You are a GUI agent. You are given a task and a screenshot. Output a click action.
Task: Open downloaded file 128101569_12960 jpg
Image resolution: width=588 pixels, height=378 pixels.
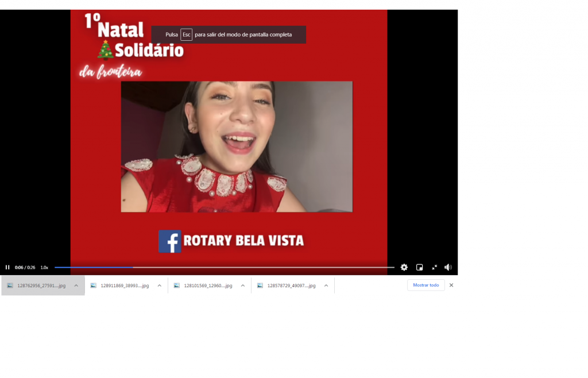(x=208, y=286)
